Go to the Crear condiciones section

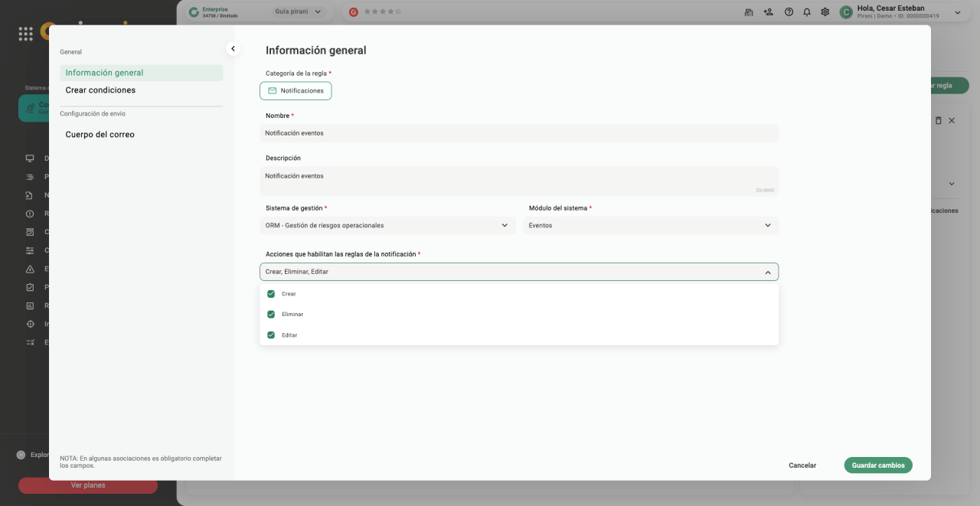(x=100, y=90)
